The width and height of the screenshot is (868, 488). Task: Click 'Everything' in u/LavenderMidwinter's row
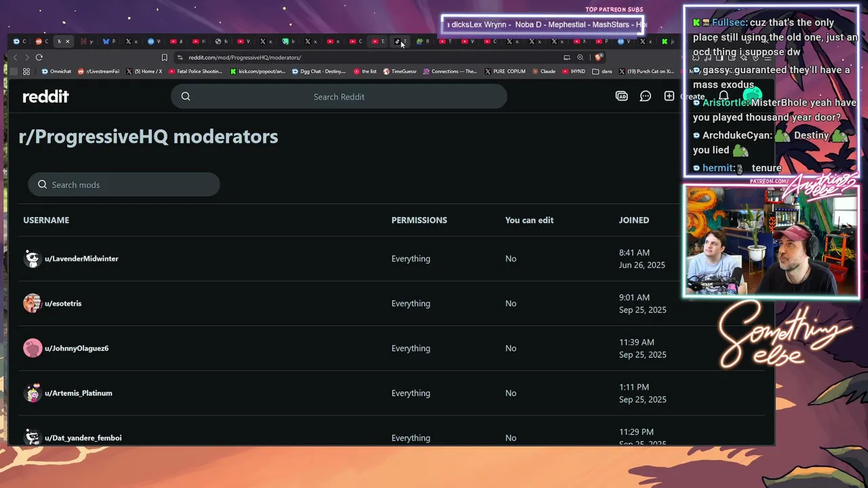pyautogui.click(x=411, y=258)
